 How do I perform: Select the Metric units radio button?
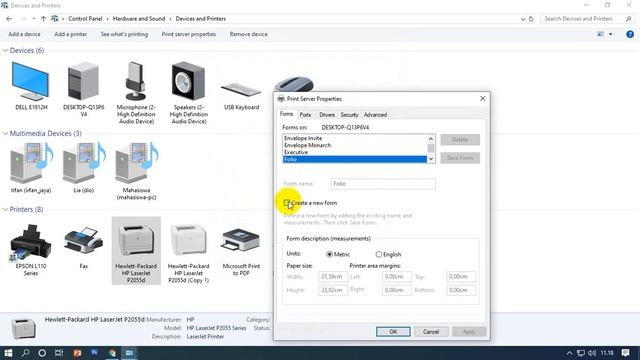click(329, 254)
